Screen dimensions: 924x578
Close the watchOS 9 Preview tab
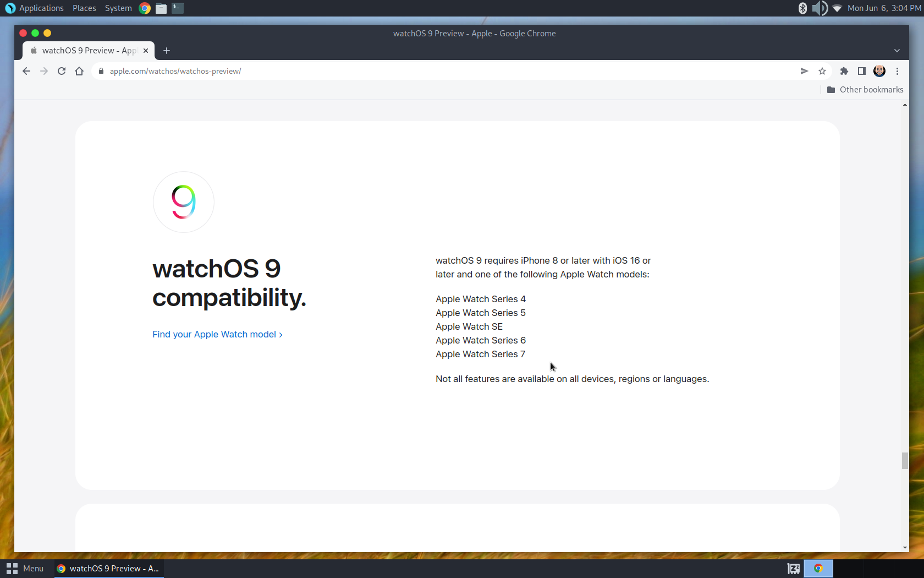click(146, 51)
